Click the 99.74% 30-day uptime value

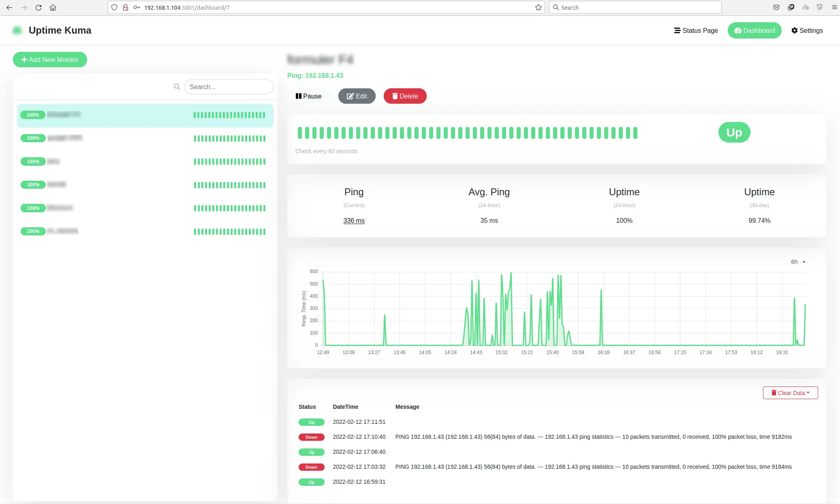[x=759, y=220]
